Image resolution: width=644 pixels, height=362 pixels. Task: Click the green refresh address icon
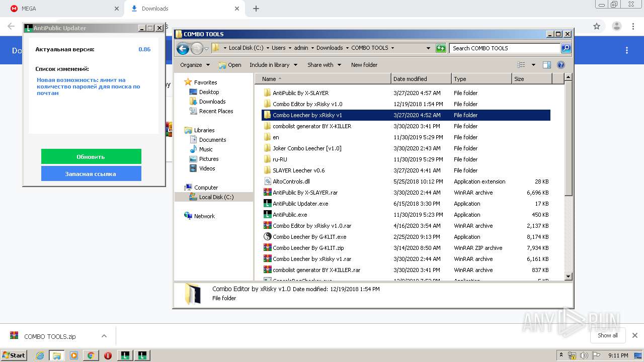(x=441, y=48)
